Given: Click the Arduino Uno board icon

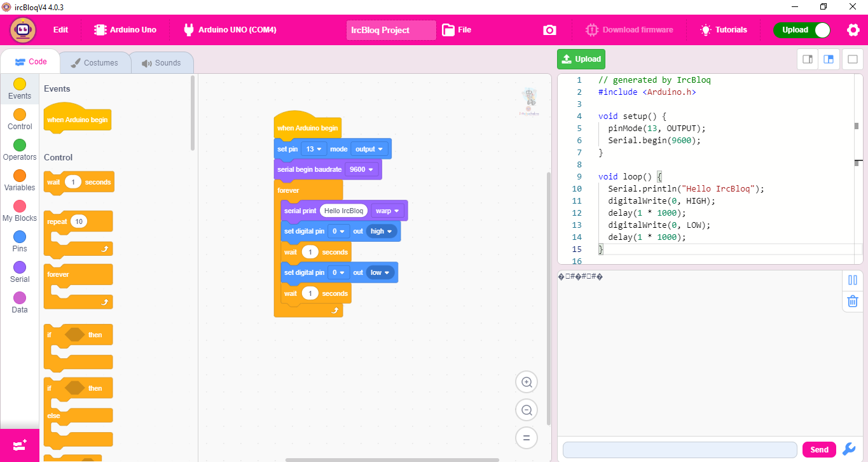Looking at the screenshot, I should coord(100,30).
